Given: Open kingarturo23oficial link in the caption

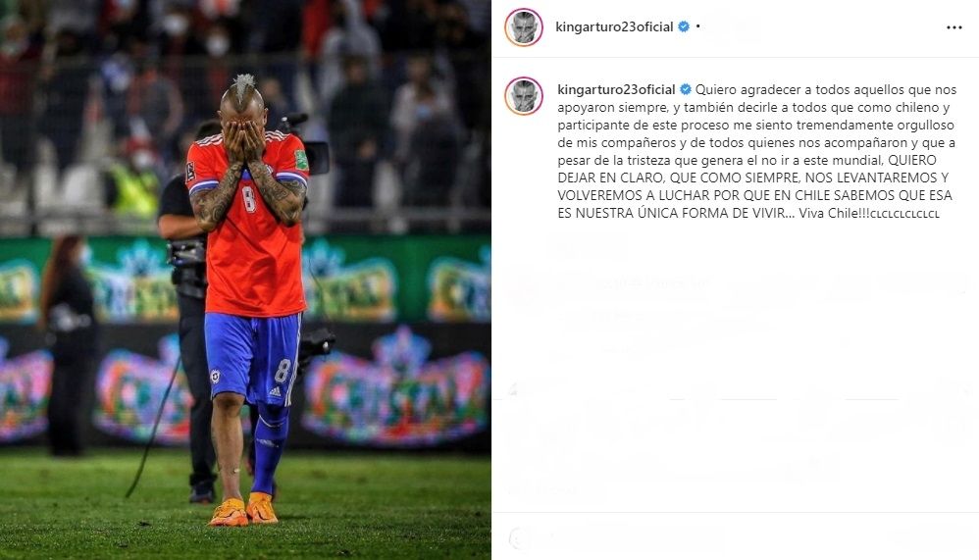Looking at the screenshot, I should coord(616,90).
